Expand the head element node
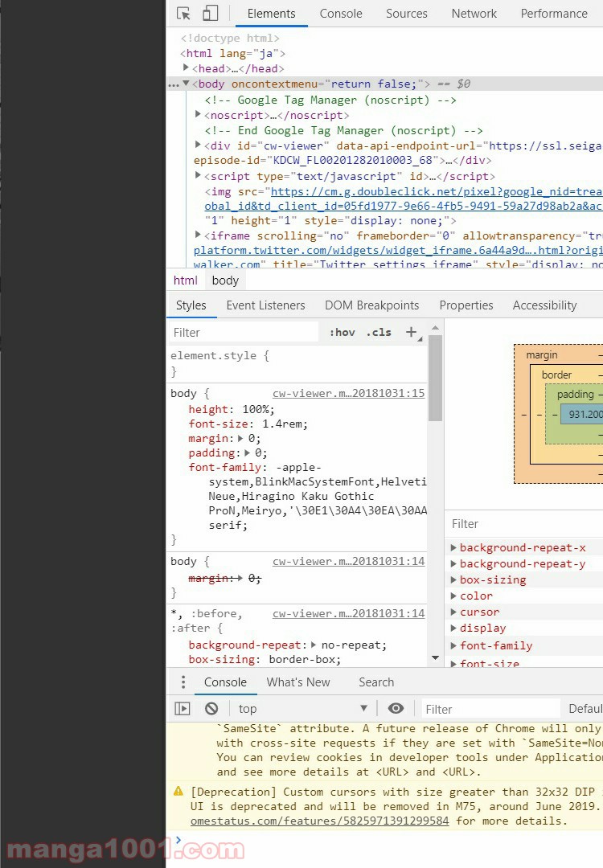 click(186, 68)
